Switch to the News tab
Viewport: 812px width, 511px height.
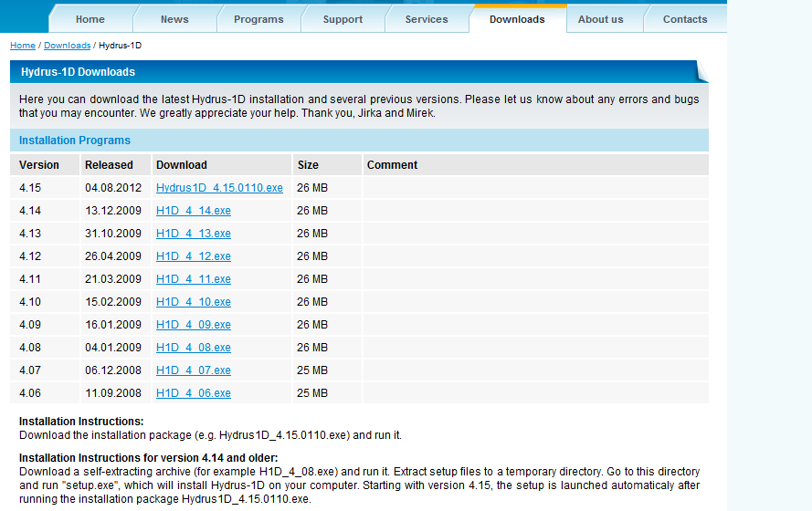pos(174,19)
